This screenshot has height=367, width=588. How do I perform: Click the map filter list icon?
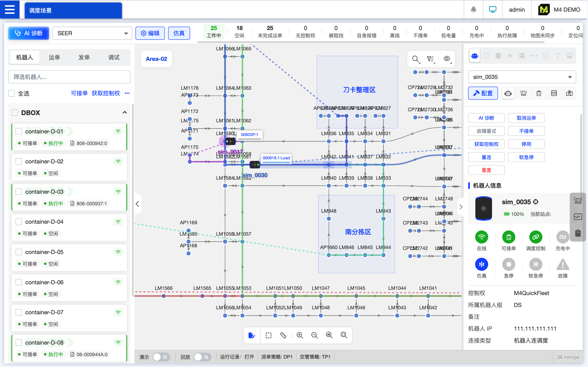click(430, 59)
